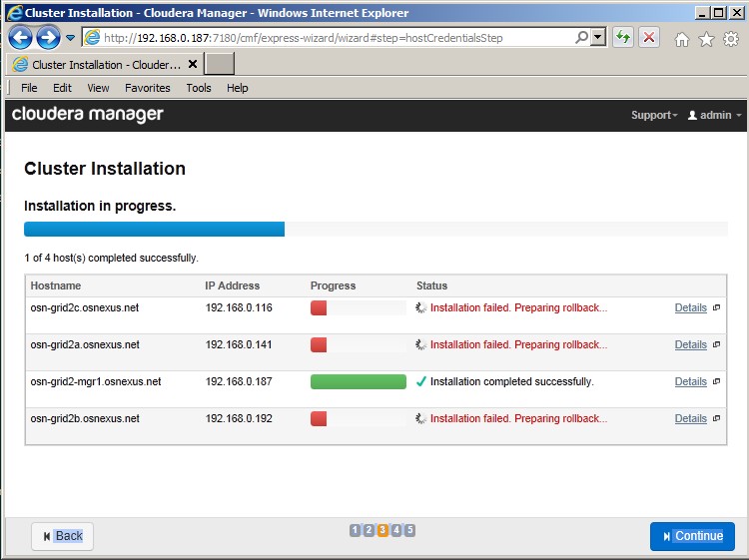Jump to wizard step 2
The height and width of the screenshot is (560, 749).
coord(369,530)
